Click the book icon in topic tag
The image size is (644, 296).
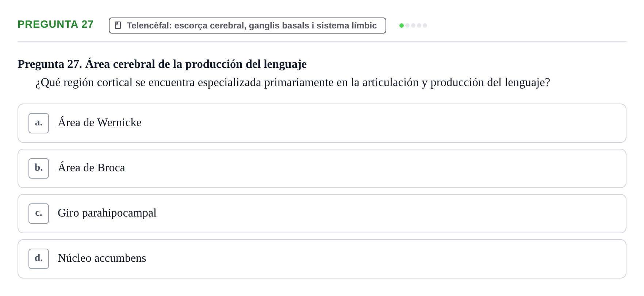tap(118, 25)
